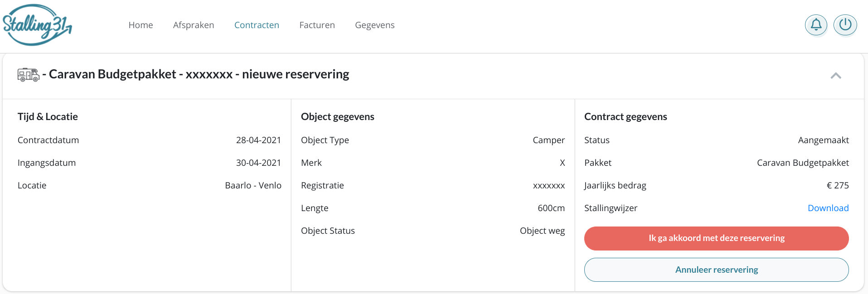Open the Facturen menu item
Viewport: 868px width, 294px height.
(317, 25)
